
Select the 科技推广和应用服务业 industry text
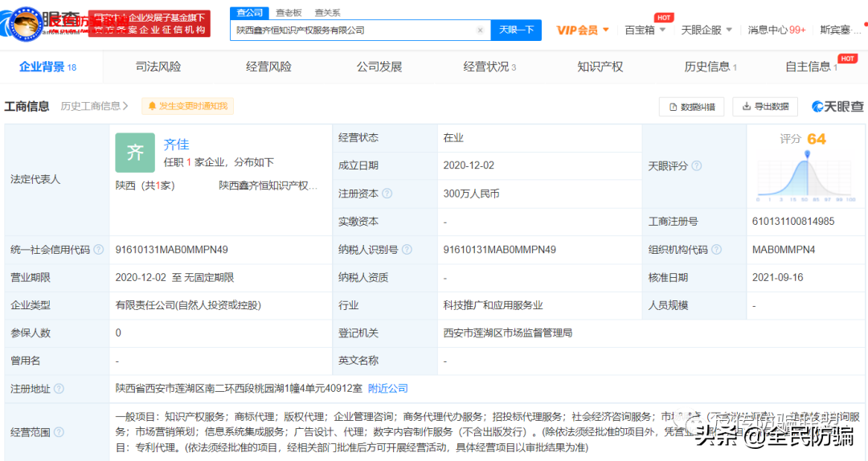point(493,305)
